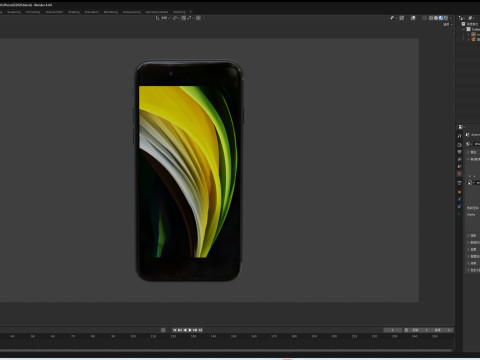Open the View Layer properties tab
This screenshot has height=360, width=480.
(x=459, y=159)
